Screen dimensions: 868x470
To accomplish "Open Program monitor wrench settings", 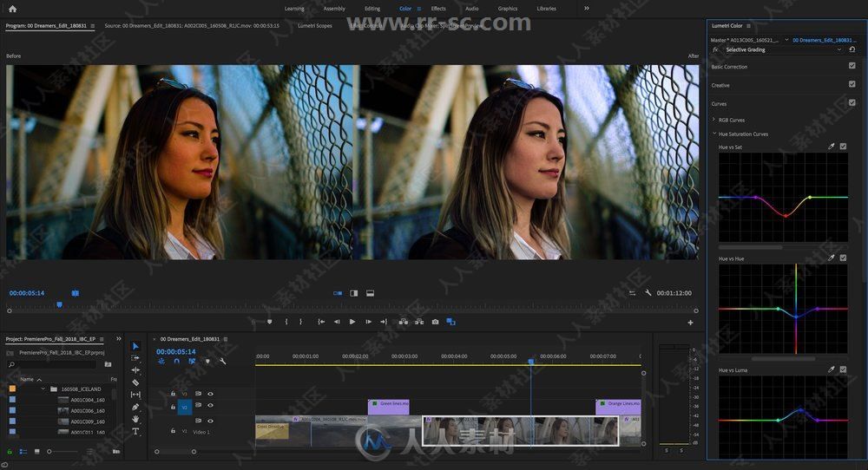I will [648, 293].
